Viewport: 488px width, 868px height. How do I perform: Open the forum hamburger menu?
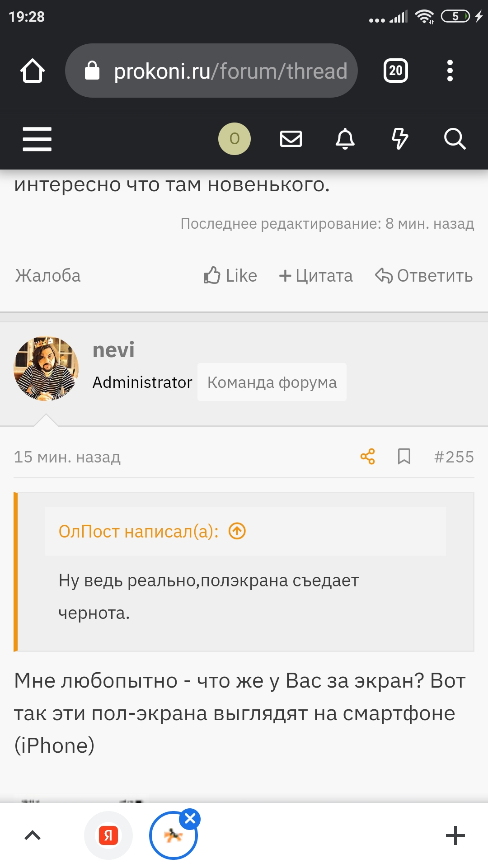coord(37,139)
